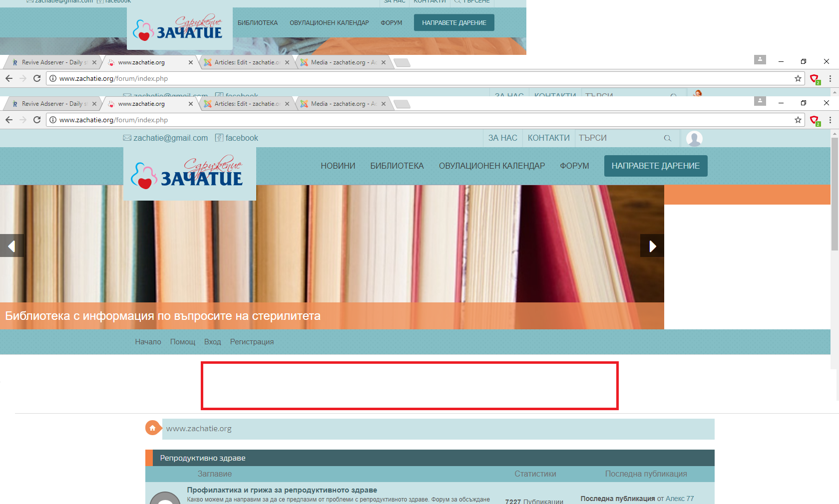The image size is (839, 504).
Task: Open the НОВИНИ menu item
Action: 338,166
